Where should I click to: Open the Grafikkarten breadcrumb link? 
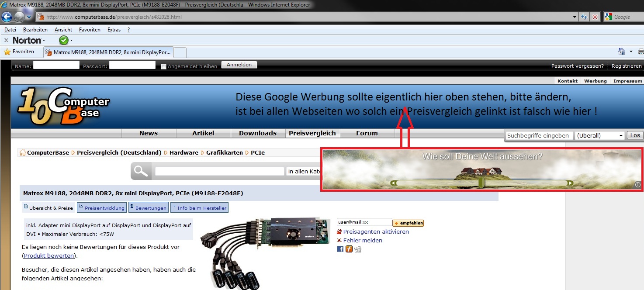(x=225, y=152)
